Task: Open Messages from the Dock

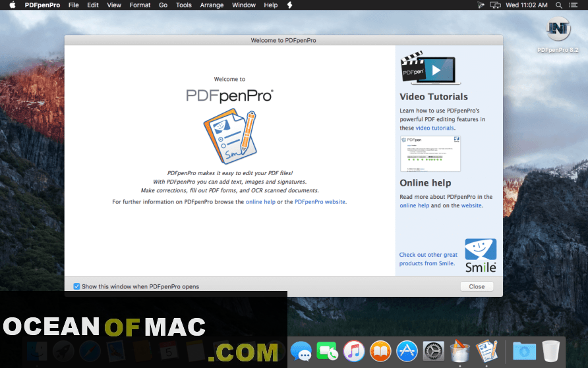Action: tap(301, 352)
